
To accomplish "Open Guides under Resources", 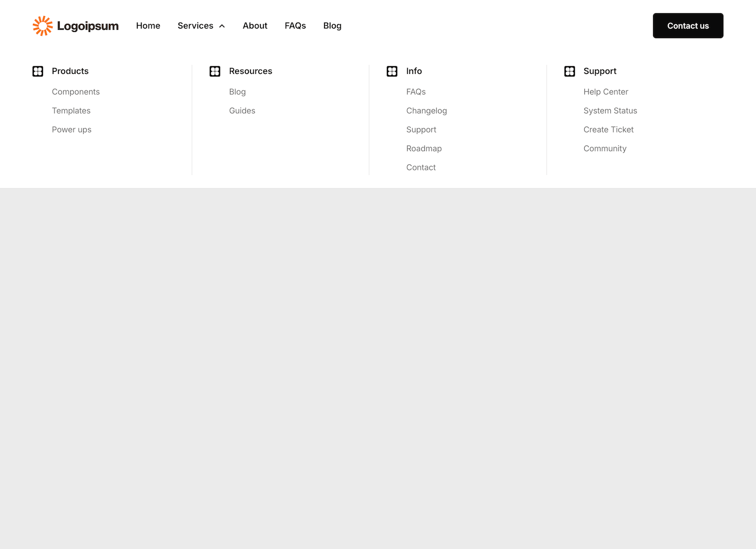I will click(x=242, y=111).
